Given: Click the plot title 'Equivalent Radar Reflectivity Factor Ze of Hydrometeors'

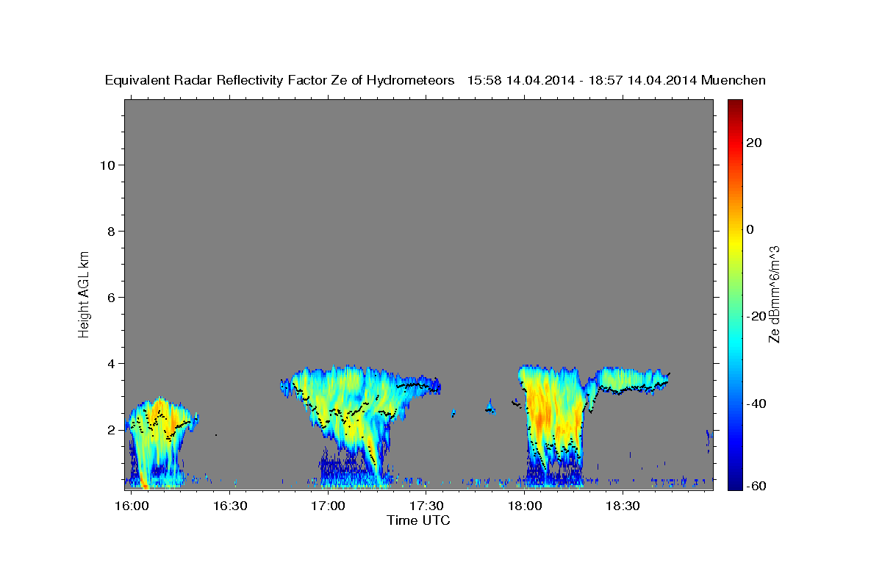Looking at the screenshot, I should [279, 81].
